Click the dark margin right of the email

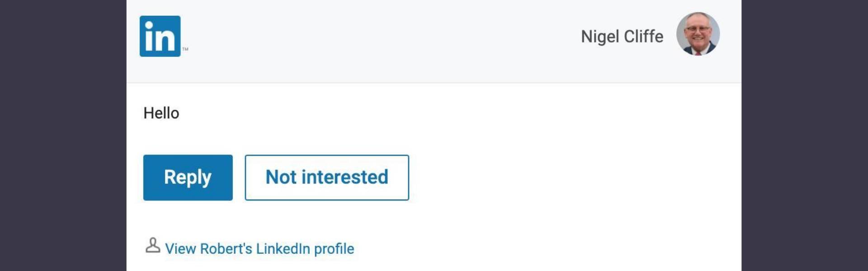pos(805,135)
